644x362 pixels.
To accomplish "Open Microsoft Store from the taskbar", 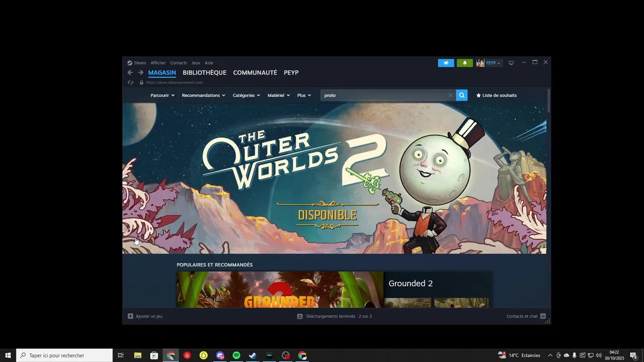I will pos(154,355).
